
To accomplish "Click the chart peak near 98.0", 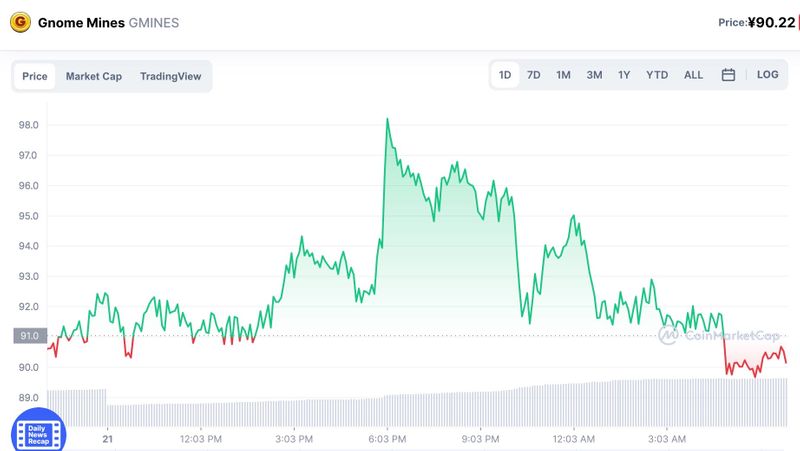I will point(387,119).
